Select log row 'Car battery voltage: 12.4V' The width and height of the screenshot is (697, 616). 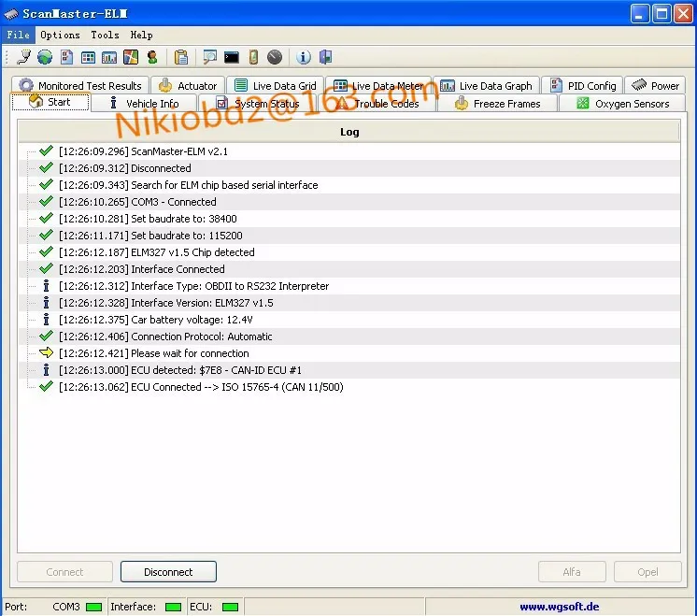tap(349, 320)
